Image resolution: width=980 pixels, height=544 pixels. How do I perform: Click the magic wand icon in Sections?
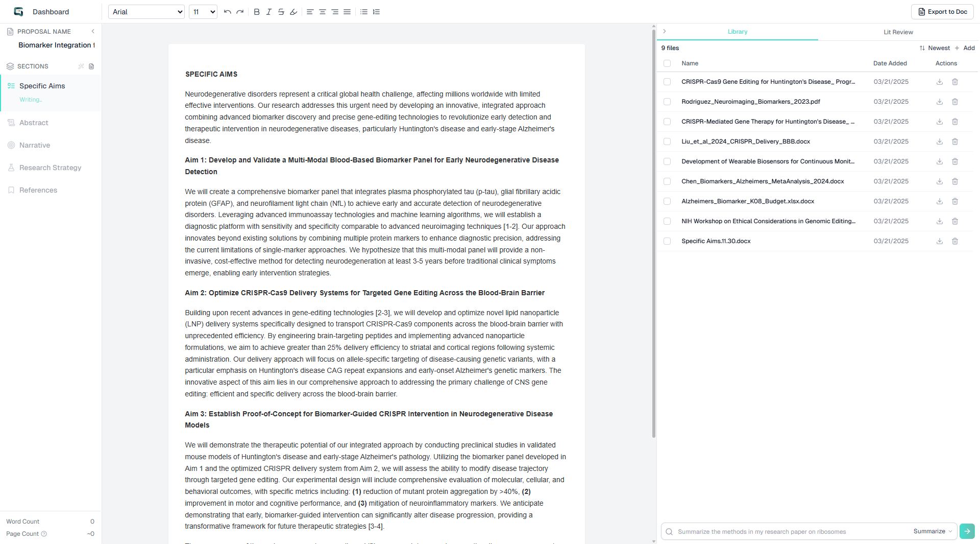coord(81,66)
